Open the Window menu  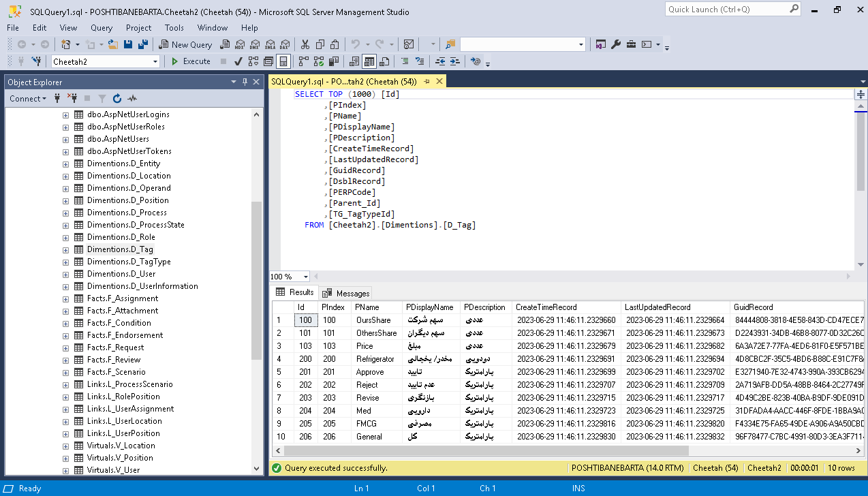click(x=213, y=28)
